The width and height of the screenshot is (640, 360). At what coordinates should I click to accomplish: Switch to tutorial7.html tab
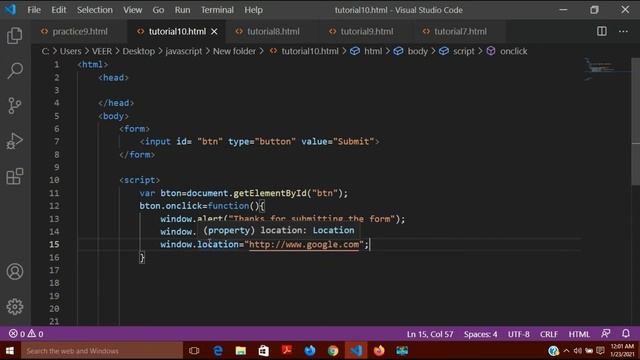click(460, 31)
